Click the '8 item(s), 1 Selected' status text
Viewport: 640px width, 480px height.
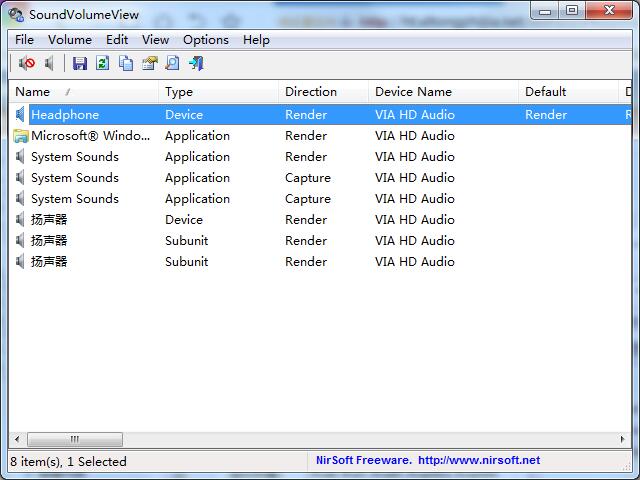[x=69, y=462]
